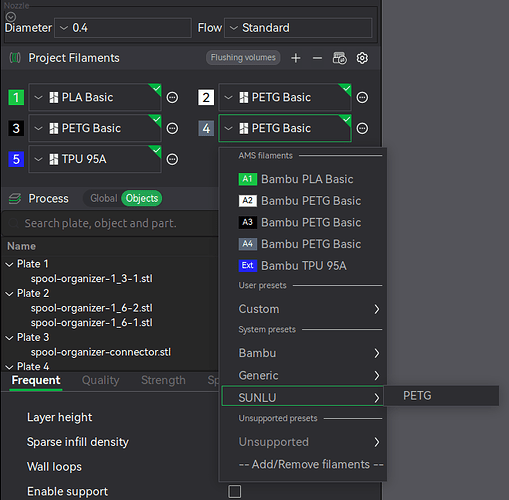509x500 pixels.
Task: Open the filament 2 PETG Basic dropdown
Action: click(285, 97)
